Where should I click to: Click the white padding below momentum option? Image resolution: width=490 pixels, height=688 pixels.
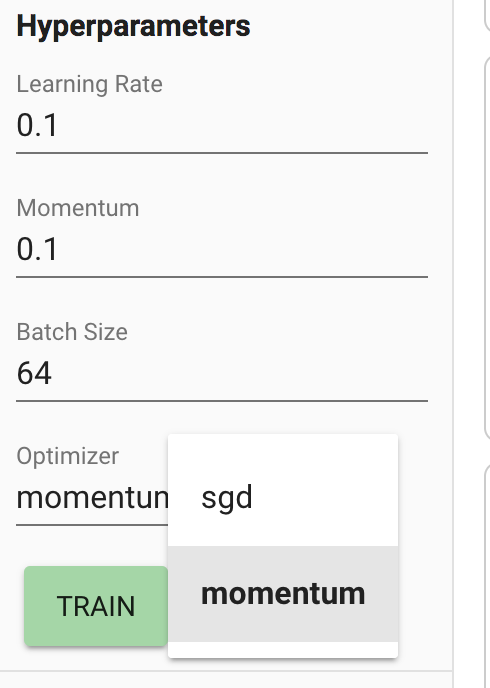tap(283, 649)
